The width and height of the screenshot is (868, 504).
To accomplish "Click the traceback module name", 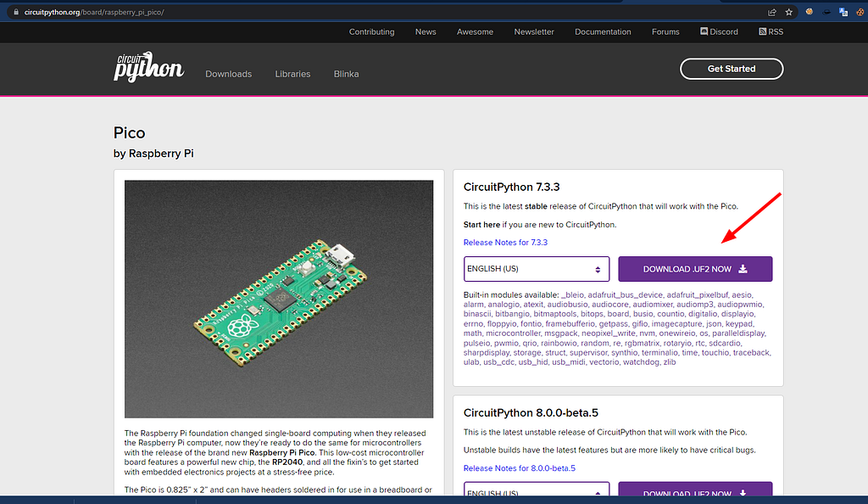I will coord(751,352).
